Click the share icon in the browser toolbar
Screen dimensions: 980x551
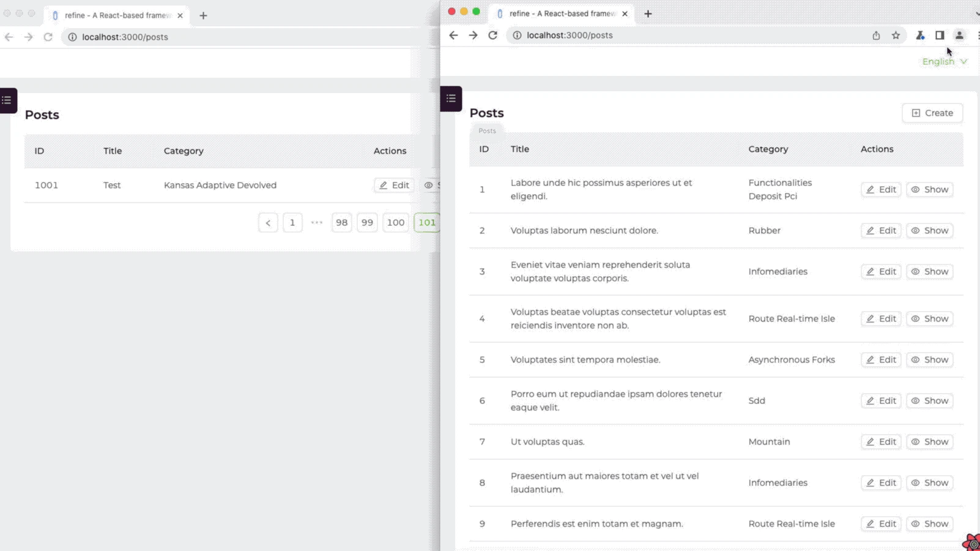[877, 35]
